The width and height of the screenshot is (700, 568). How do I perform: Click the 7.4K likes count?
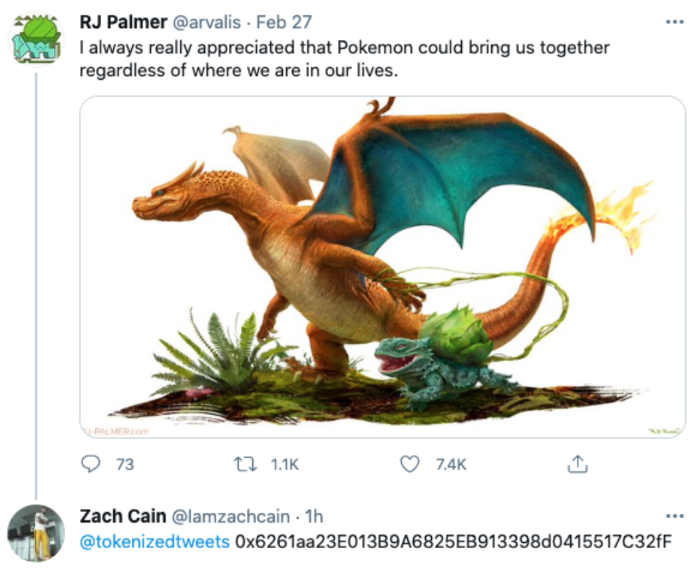pos(452,464)
